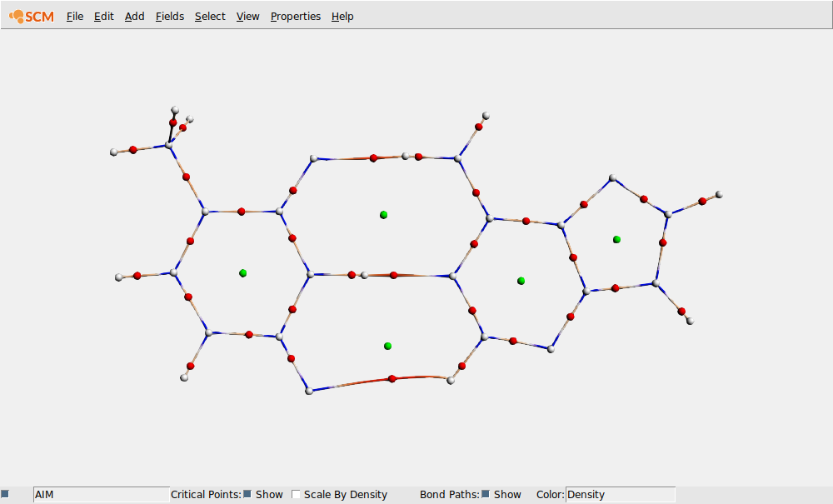Open the Edit menu
This screenshot has height=504, width=833.
[x=103, y=16]
